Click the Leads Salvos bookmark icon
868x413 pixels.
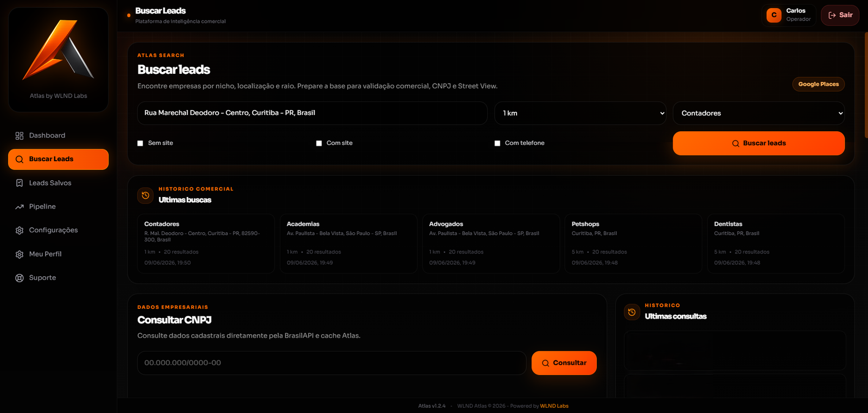20,183
